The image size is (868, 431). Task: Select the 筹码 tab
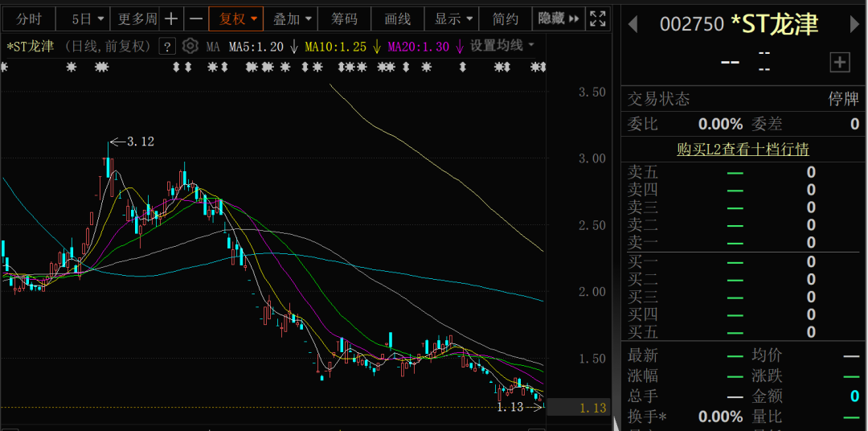click(344, 18)
